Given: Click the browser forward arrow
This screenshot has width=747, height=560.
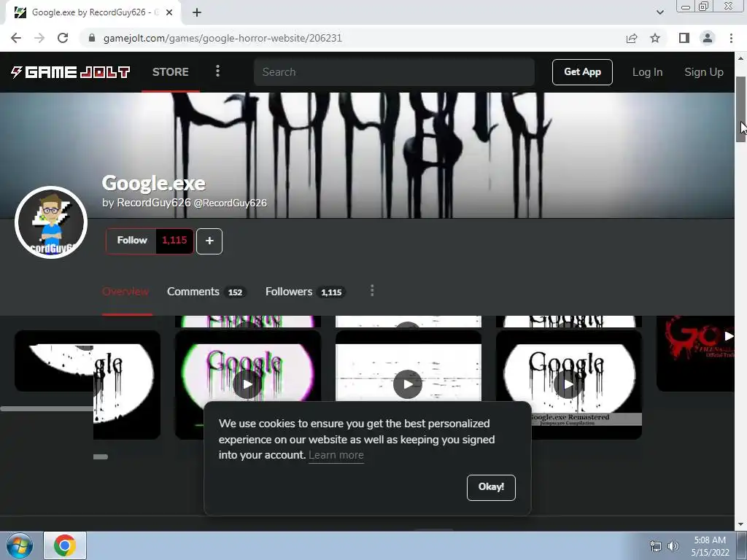Looking at the screenshot, I should pos(39,38).
